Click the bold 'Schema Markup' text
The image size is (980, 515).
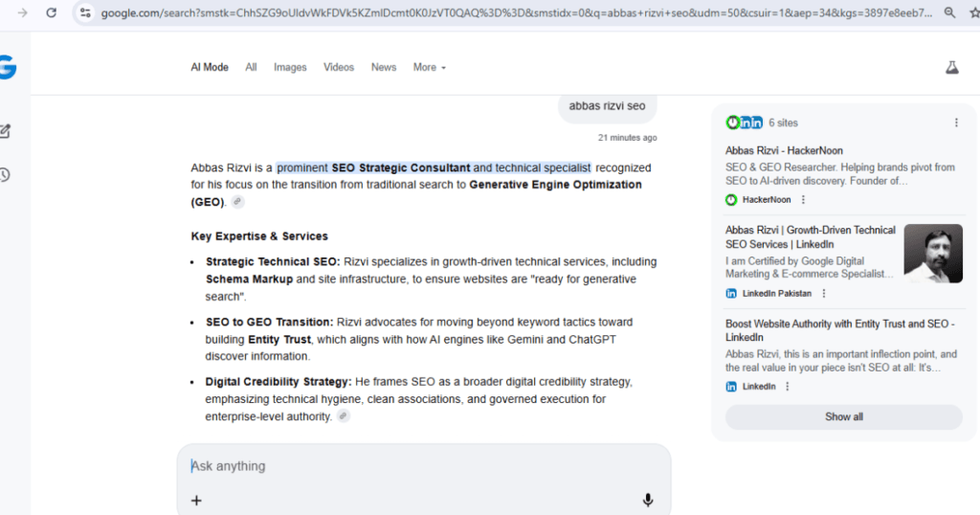(x=250, y=279)
